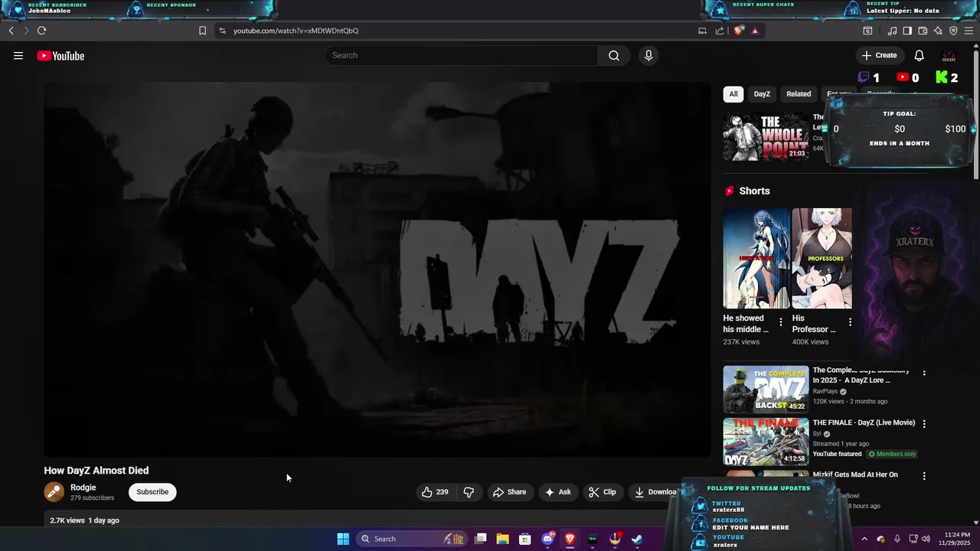Dislike the video with thumbs down
Viewport: 980px width, 551px height.
pyautogui.click(x=469, y=492)
